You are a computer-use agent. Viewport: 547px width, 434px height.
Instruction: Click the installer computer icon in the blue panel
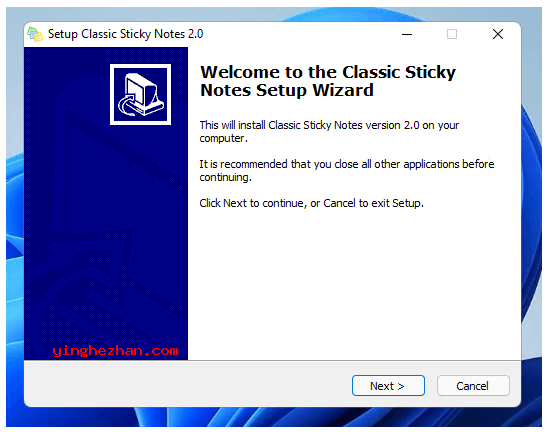click(140, 94)
